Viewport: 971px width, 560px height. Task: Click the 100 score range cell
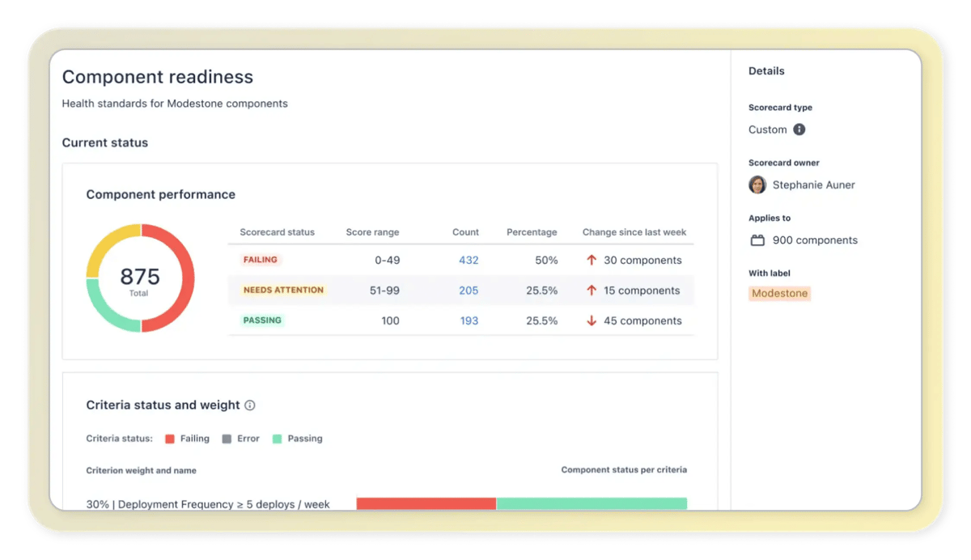click(390, 320)
